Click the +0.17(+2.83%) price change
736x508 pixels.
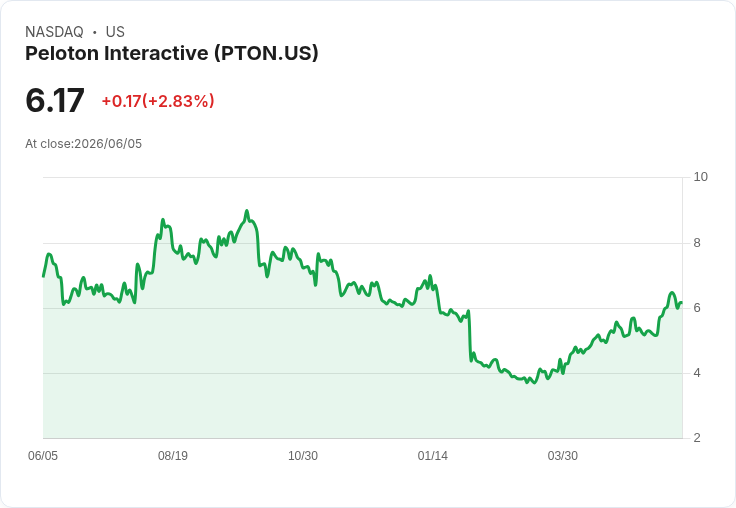[158, 101]
